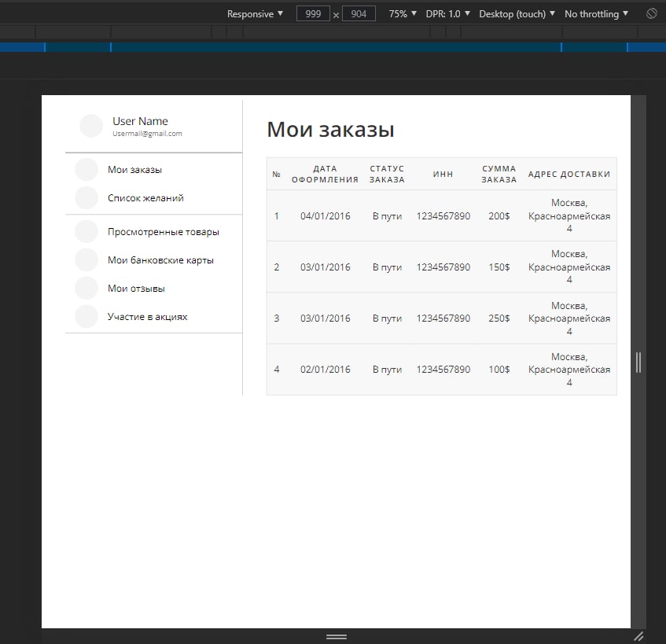
Task: Click the 200$ amount cell
Action: click(x=499, y=215)
